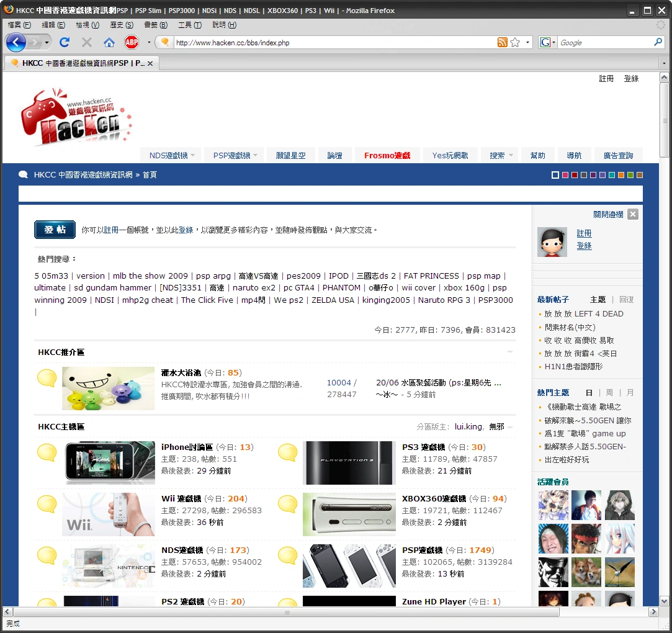Close the sidebar with the X icon

pos(633,214)
